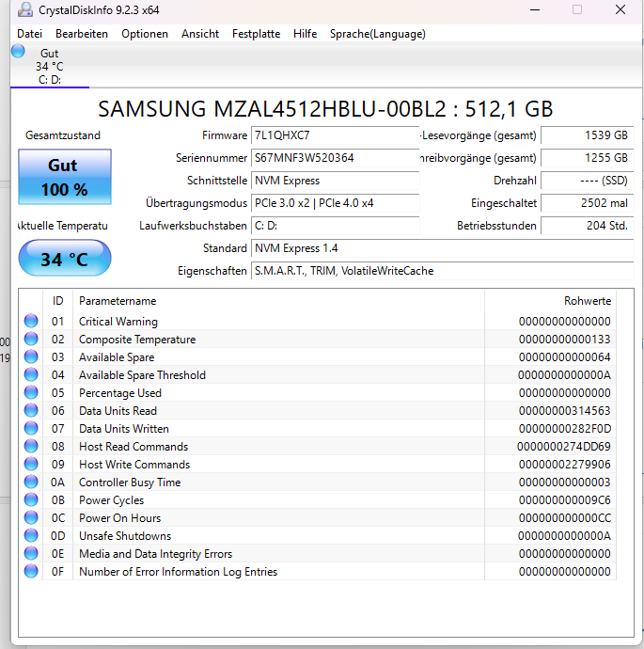Click the Übertragungsmodus field PCIe 3.0 x2
Viewport: 644px width, 649px height.
(335, 203)
